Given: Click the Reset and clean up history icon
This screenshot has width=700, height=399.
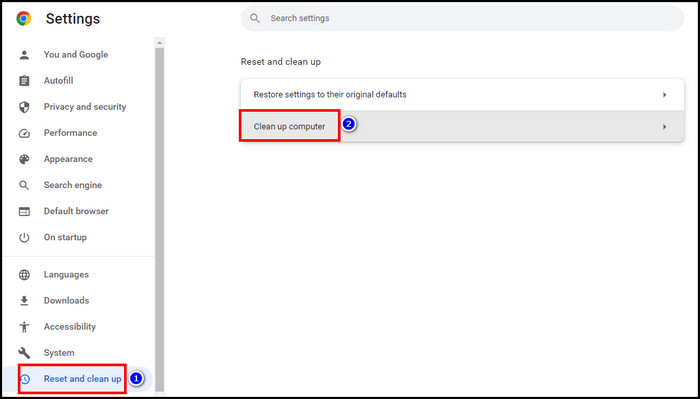Looking at the screenshot, I should (25, 379).
